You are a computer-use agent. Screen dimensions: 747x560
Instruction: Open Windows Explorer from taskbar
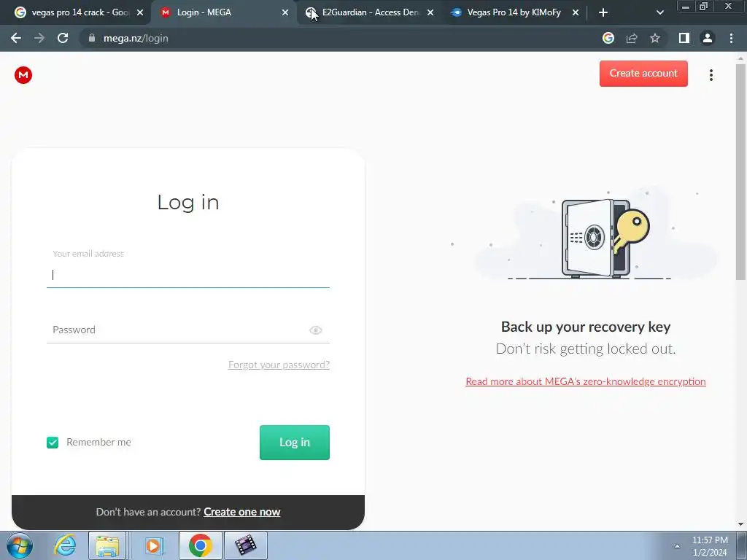pyautogui.click(x=107, y=545)
